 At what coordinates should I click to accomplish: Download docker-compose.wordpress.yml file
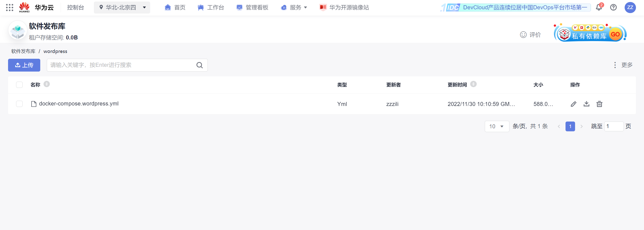[x=586, y=104]
